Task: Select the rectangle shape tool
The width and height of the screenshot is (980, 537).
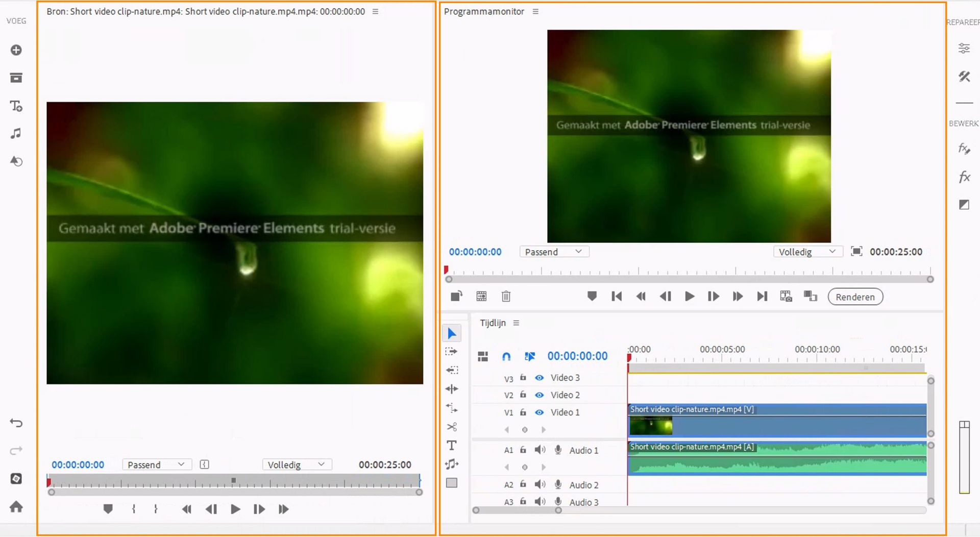Action: point(452,483)
